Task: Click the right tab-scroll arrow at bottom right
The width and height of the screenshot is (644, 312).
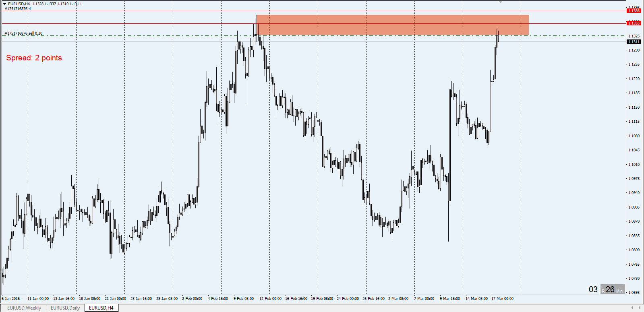Action: tap(639, 308)
